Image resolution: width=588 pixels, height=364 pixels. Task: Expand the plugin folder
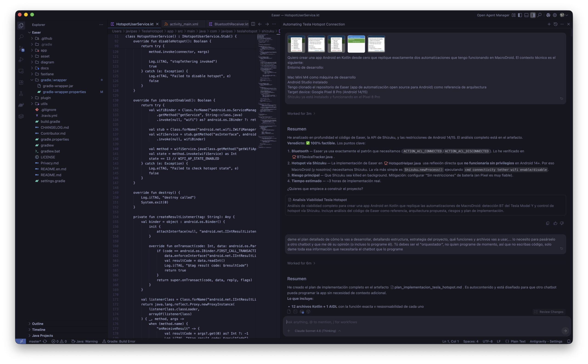pyautogui.click(x=45, y=98)
